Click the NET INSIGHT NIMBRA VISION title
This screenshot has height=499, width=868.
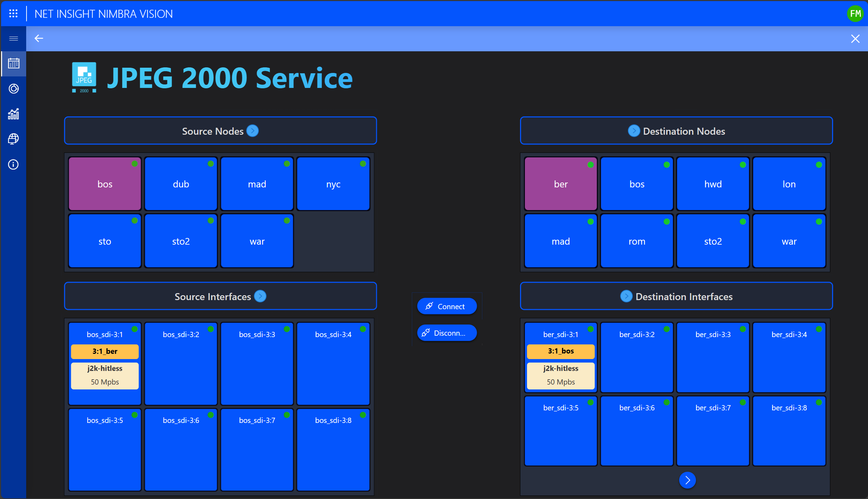[x=104, y=14]
